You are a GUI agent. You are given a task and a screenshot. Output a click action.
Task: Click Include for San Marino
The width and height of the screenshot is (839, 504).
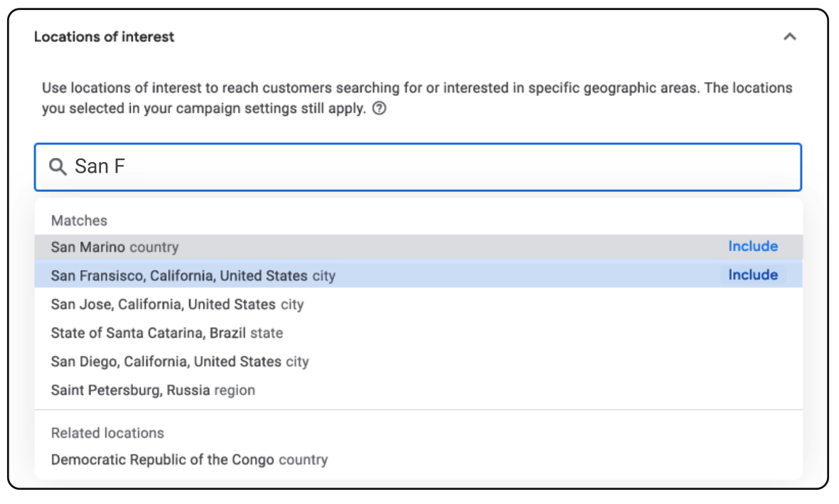click(x=752, y=247)
